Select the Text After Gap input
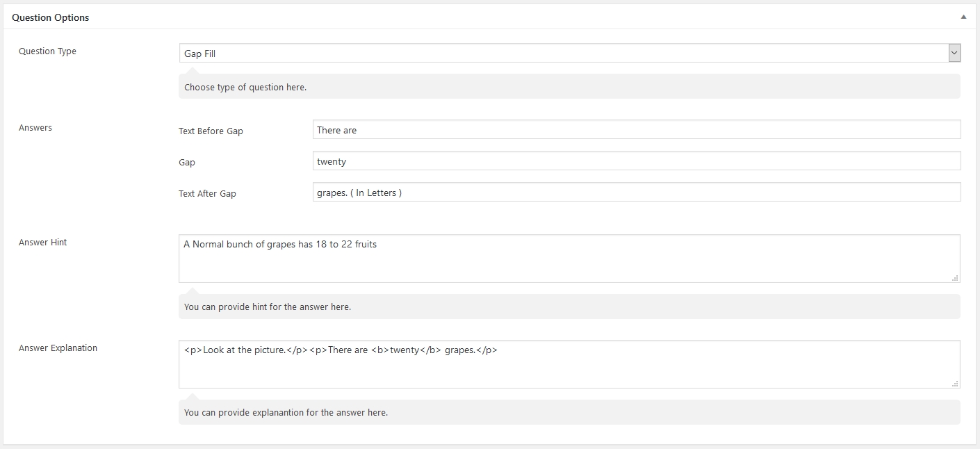 pos(636,193)
